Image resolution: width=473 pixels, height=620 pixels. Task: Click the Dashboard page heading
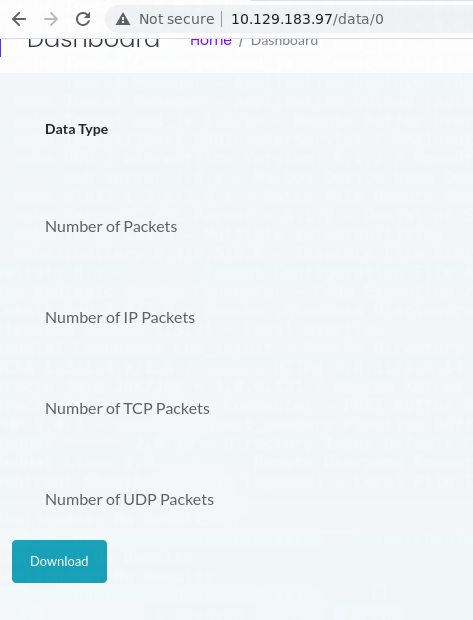pyautogui.click(x=93, y=43)
